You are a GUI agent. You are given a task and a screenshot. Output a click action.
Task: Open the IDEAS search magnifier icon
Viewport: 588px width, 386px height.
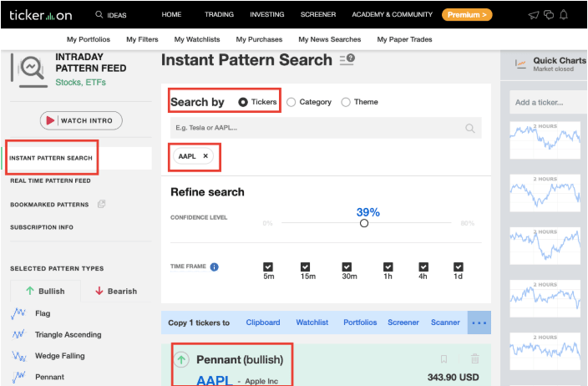99,15
